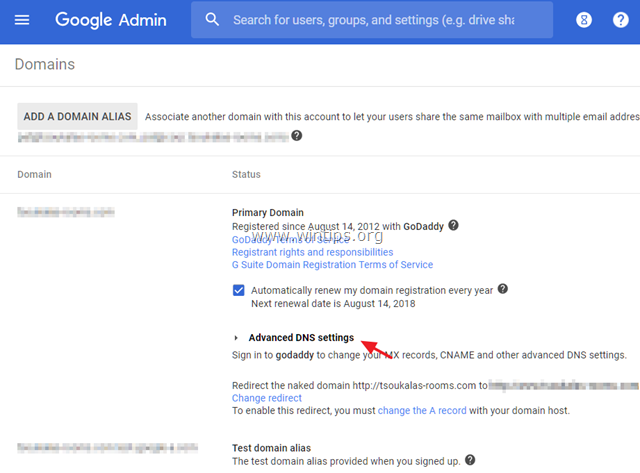Open change the A record link
Screen dimensions: 640x473
click(422, 411)
